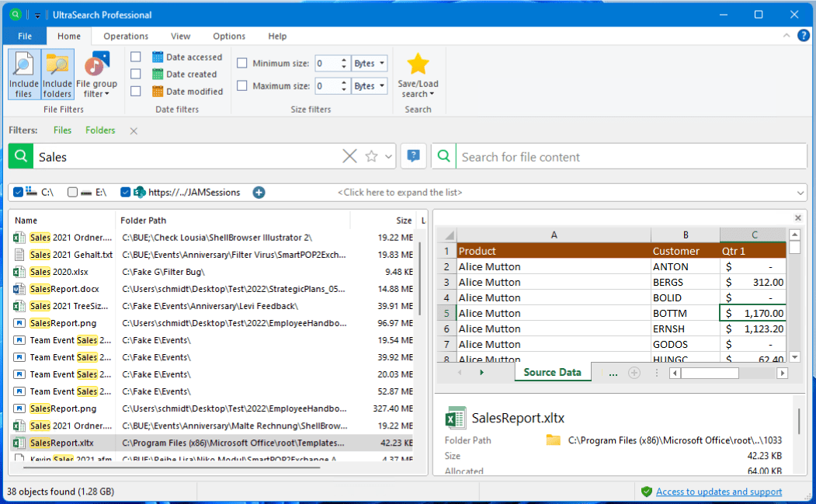
Task: Switch to the Options ribbon tab
Action: point(229,36)
